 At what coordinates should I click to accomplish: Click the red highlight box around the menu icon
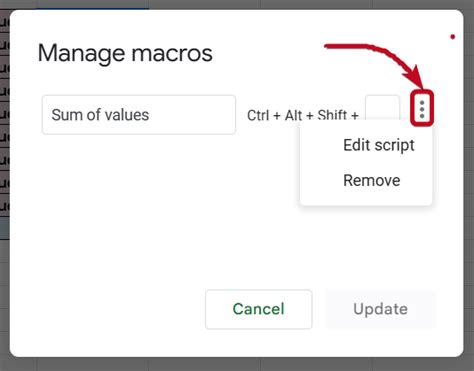422,108
